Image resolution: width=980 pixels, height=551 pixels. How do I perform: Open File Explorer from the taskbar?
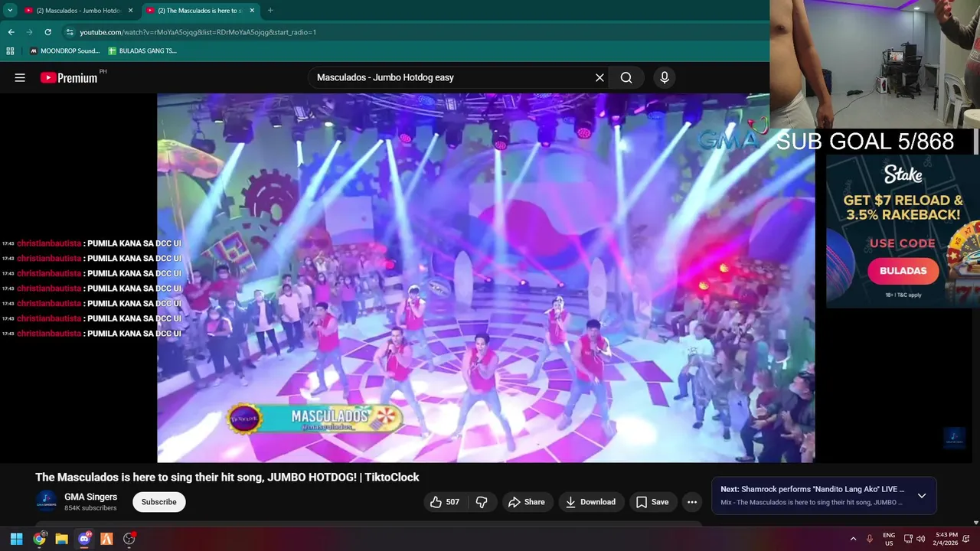(61, 539)
